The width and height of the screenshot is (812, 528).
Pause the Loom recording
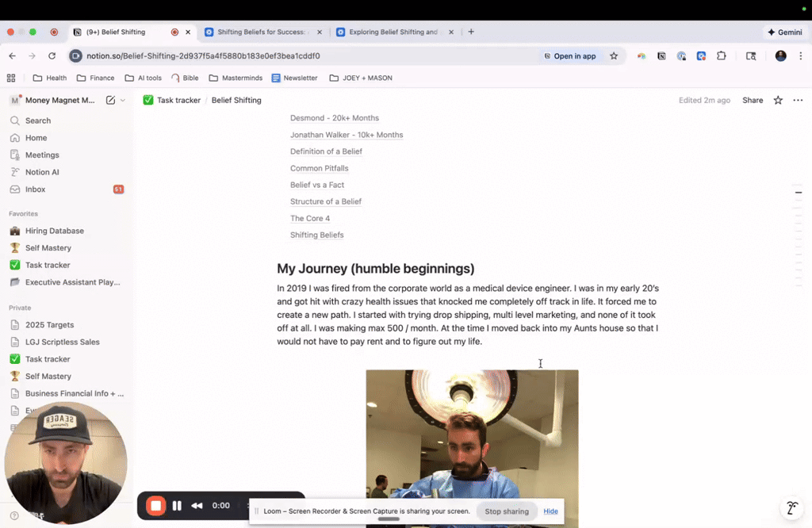(177, 506)
